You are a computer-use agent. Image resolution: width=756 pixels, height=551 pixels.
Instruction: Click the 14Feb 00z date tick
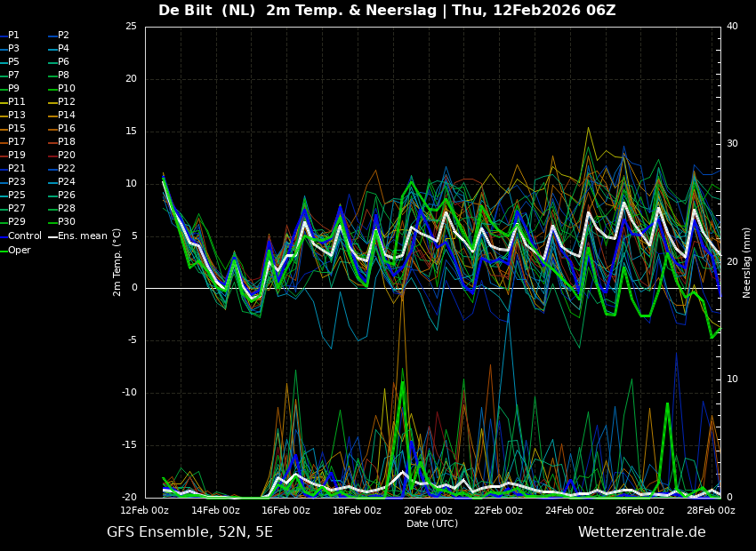[215, 510]
